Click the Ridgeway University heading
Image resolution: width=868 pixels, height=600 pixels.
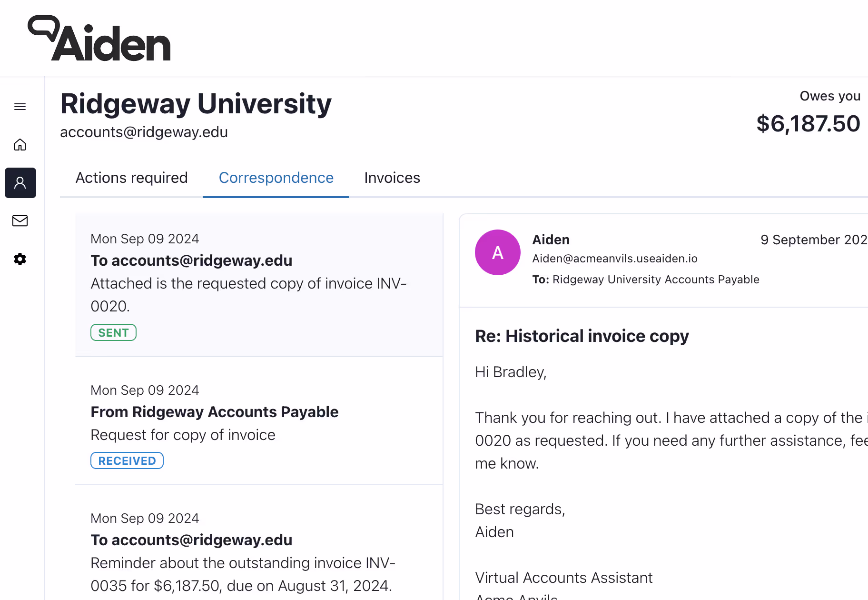[x=196, y=104]
